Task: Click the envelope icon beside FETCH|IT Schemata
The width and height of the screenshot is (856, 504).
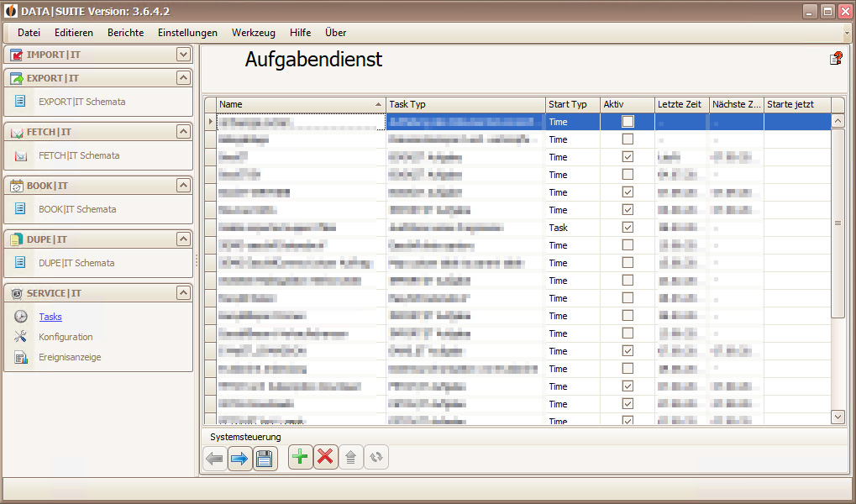Action: pyautogui.click(x=21, y=155)
